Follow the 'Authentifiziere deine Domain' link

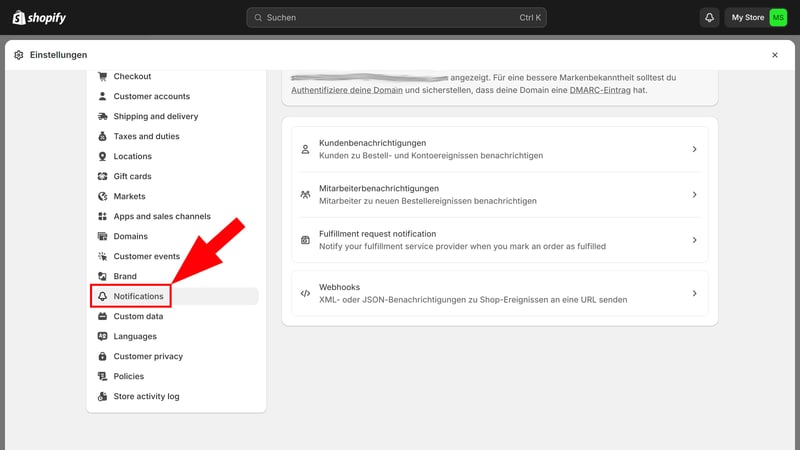click(x=347, y=90)
